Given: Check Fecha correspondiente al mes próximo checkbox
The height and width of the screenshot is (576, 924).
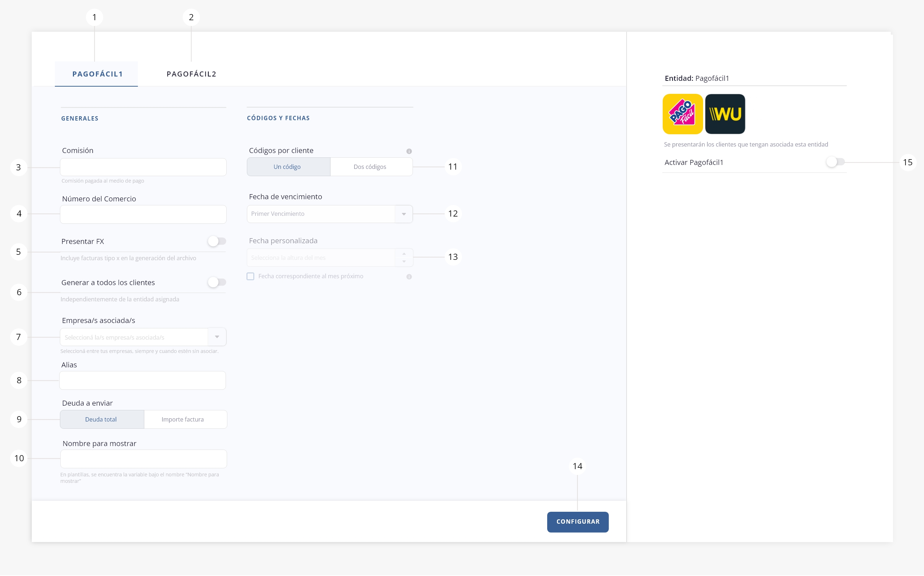Looking at the screenshot, I should 250,276.
